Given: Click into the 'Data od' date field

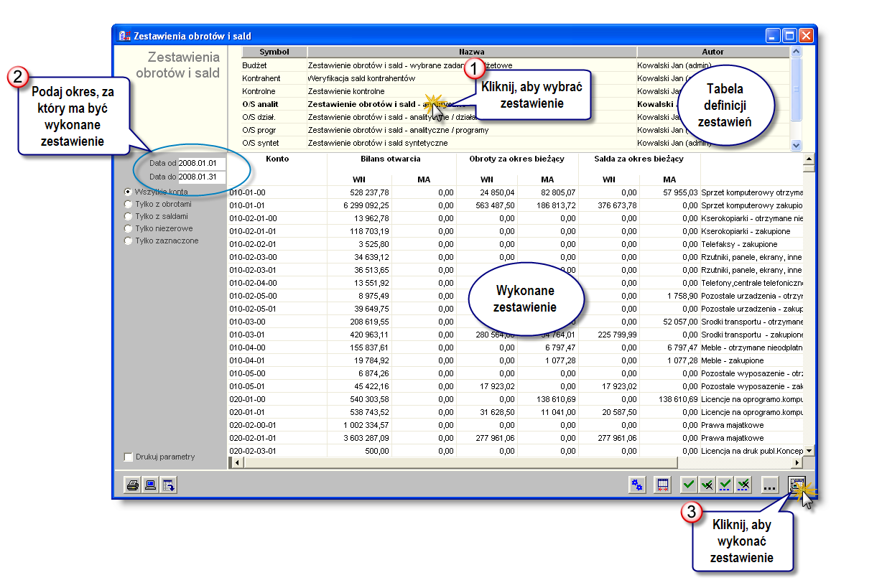Looking at the screenshot, I should pyautogui.click(x=202, y=164).
